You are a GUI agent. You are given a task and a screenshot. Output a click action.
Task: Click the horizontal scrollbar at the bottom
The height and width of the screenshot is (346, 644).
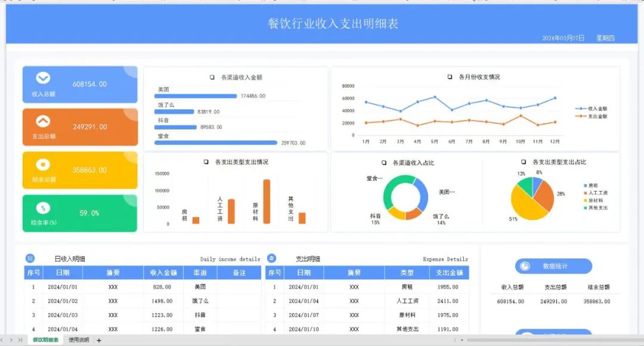pyautogui.click(x=555, y=340)
